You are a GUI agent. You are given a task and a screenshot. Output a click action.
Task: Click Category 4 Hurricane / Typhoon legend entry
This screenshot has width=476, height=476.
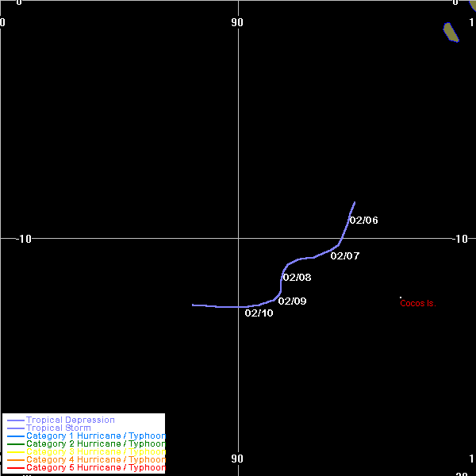(x=95, y=460)
